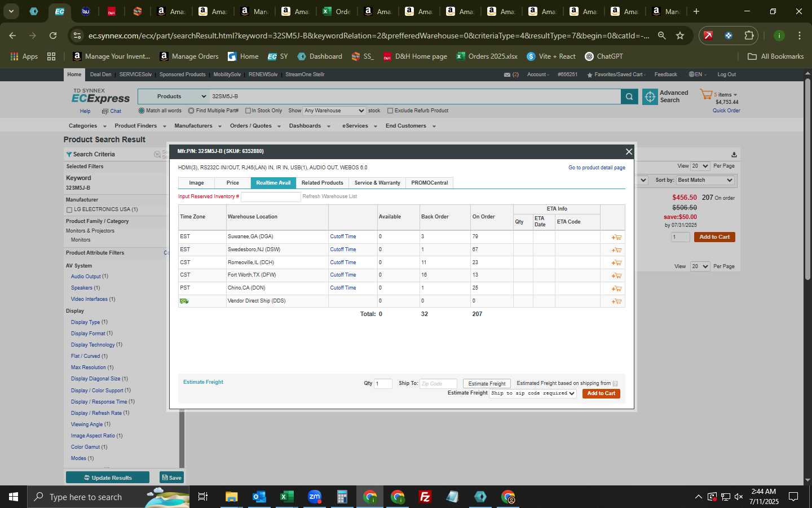Click the freight help question icon
812x508 pixels.
pos(615,384)
